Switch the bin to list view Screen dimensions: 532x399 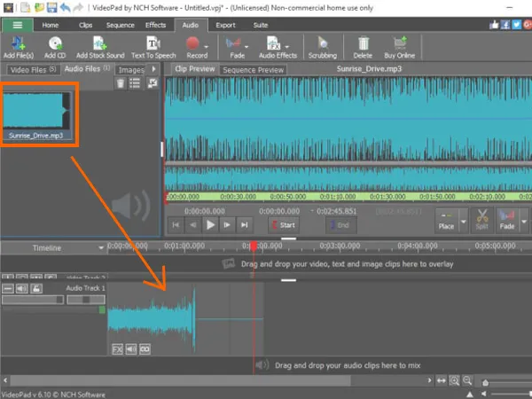click(135, 83)
